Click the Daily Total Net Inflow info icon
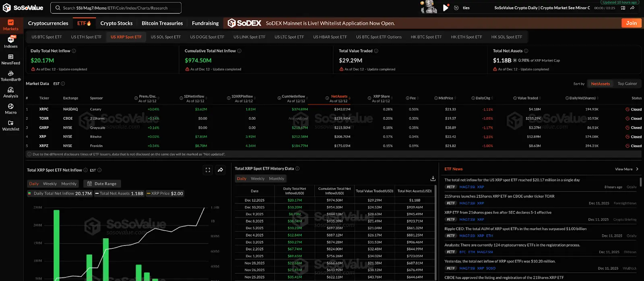Screen dimensions: 644x281 pos(74,51)
